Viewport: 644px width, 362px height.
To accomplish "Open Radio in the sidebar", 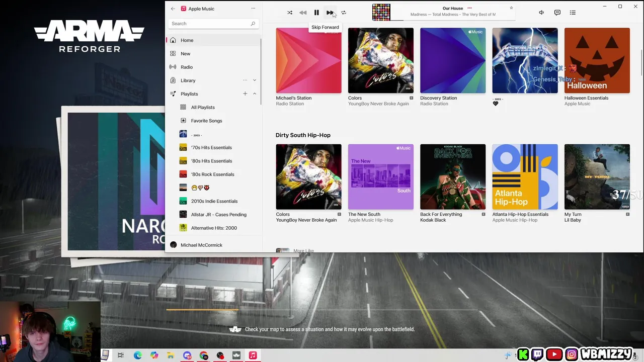I will pos(213,67).
